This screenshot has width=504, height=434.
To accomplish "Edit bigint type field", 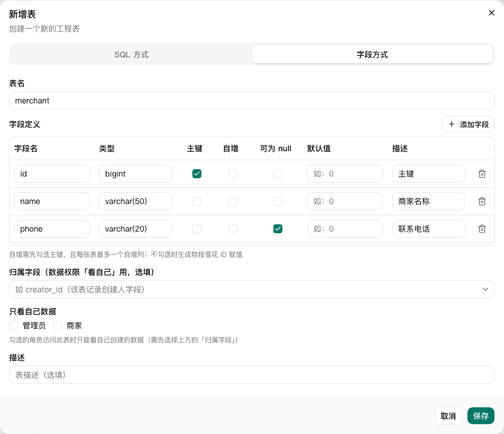I will [x=136, y=174].
